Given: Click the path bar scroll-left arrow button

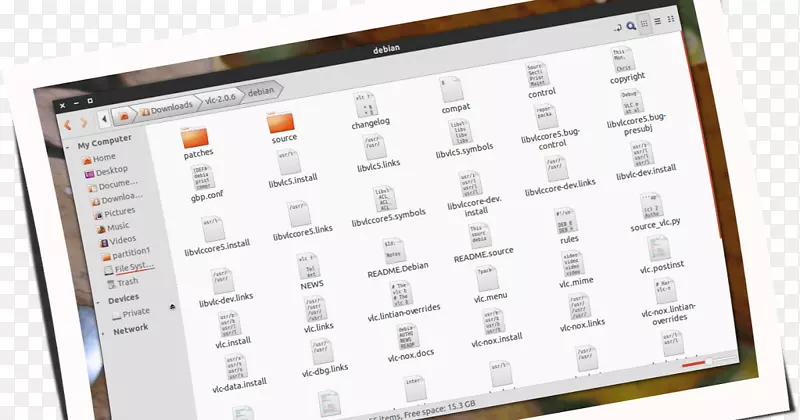Looking at the screenshot, I should point(104,120).
